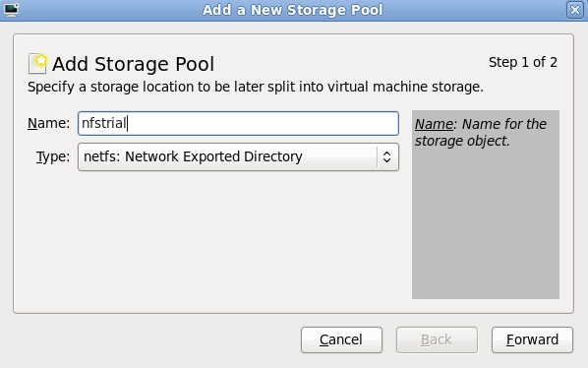Click the Forward button

(532, 339)
